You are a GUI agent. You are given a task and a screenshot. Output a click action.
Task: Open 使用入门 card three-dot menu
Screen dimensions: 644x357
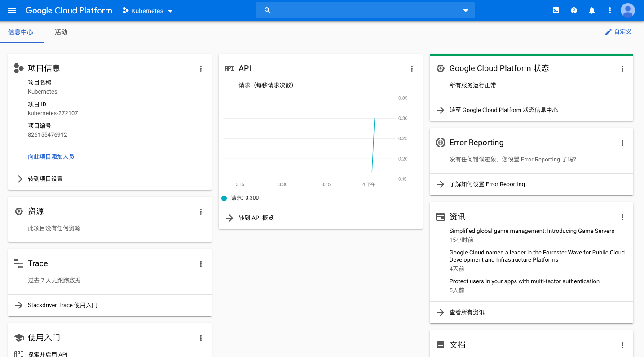201,338
